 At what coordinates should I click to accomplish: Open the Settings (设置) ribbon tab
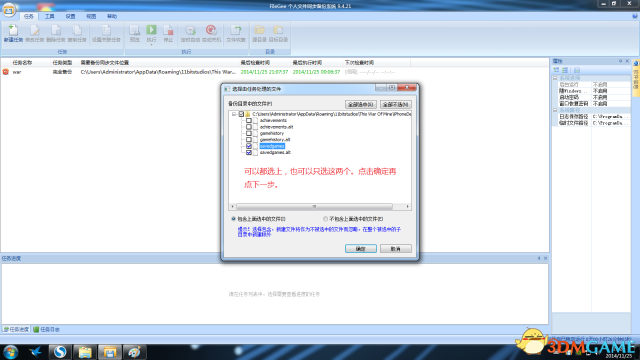70,16
